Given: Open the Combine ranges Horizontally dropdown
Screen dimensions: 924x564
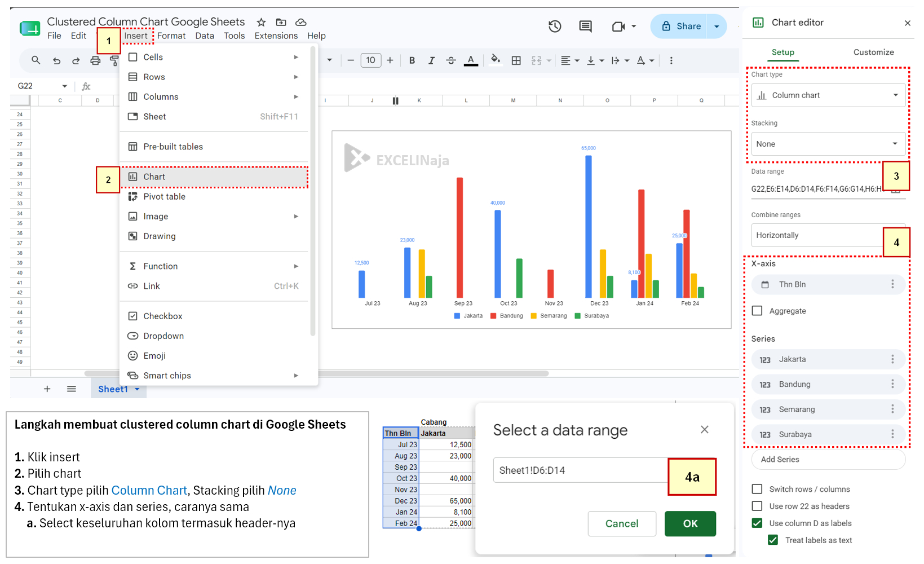Looking at the screenshot, I should point(828,235).
